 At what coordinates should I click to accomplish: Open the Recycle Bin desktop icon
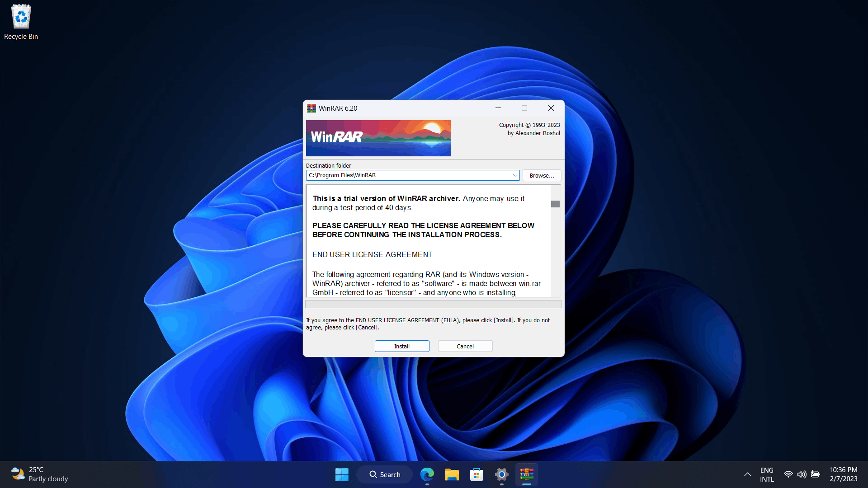pyautogui.click(x=21, y=22)
